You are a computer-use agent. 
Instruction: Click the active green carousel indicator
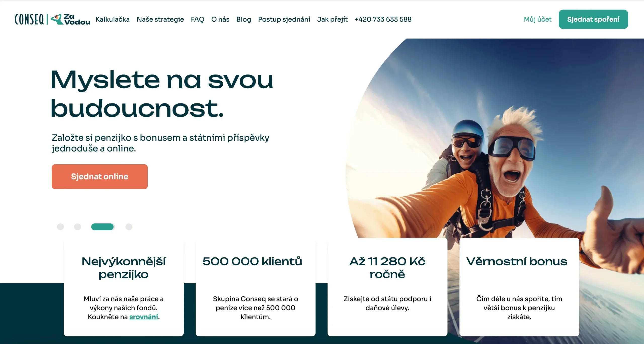point(103,227)
